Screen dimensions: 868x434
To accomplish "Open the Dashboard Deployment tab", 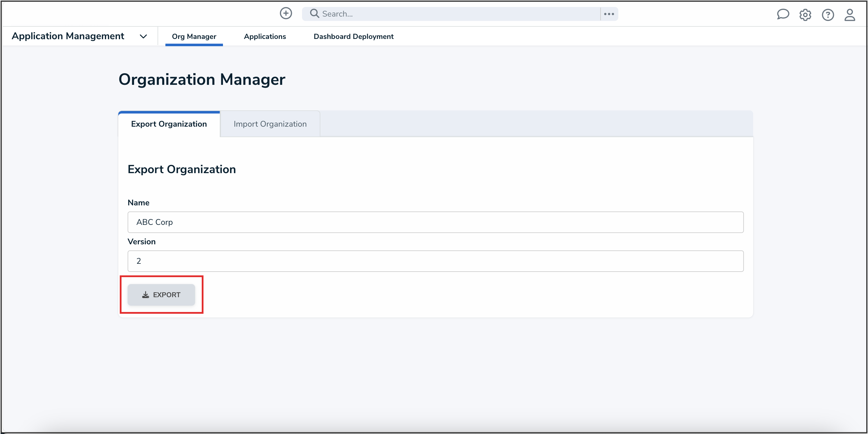I will [353, 36].
